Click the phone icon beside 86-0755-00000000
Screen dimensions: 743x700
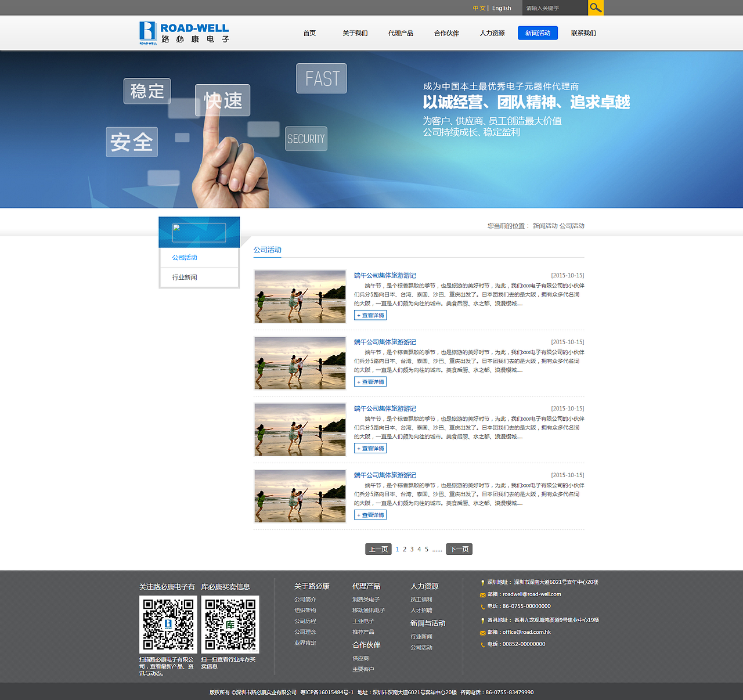coord(482,607)
